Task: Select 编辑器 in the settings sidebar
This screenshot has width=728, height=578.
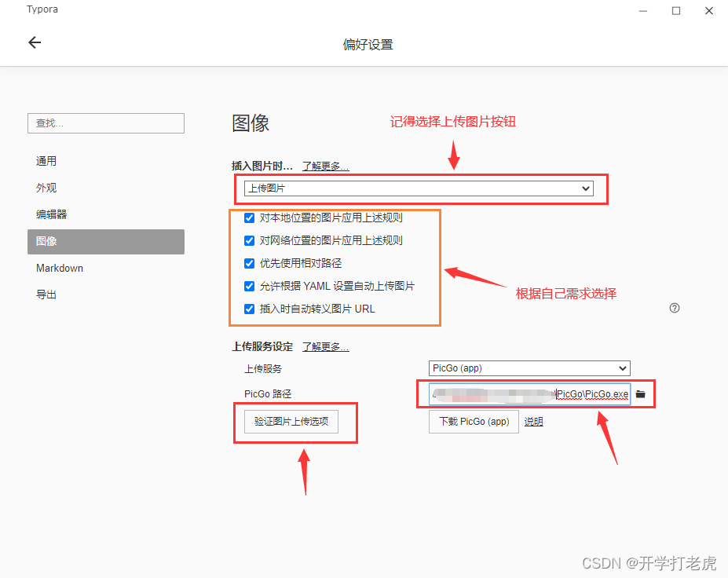Action: pyautogui.click(x=106, y=214)
